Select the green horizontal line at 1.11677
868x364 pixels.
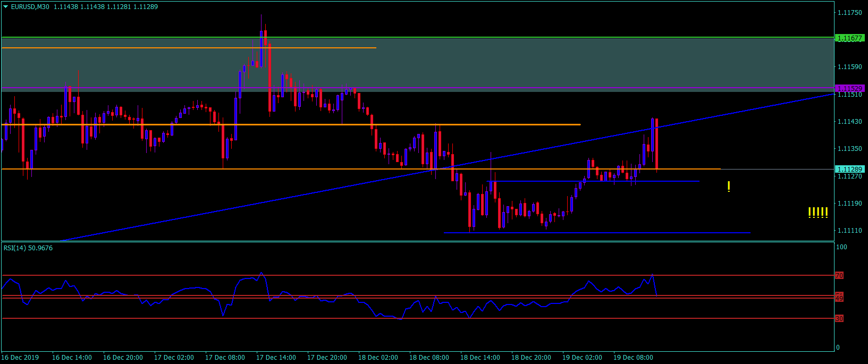click(417, 37)
